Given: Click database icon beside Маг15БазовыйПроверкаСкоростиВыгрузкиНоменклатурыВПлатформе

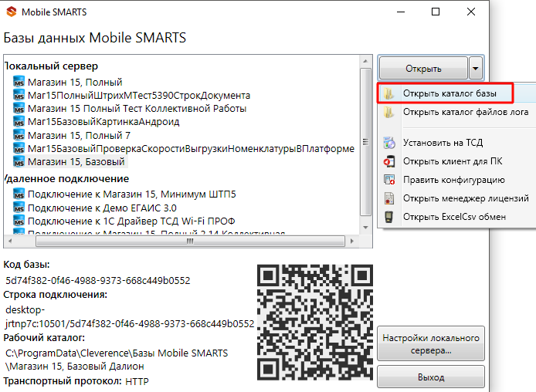Looking at the screenshot, I should [x=19, y=148].
